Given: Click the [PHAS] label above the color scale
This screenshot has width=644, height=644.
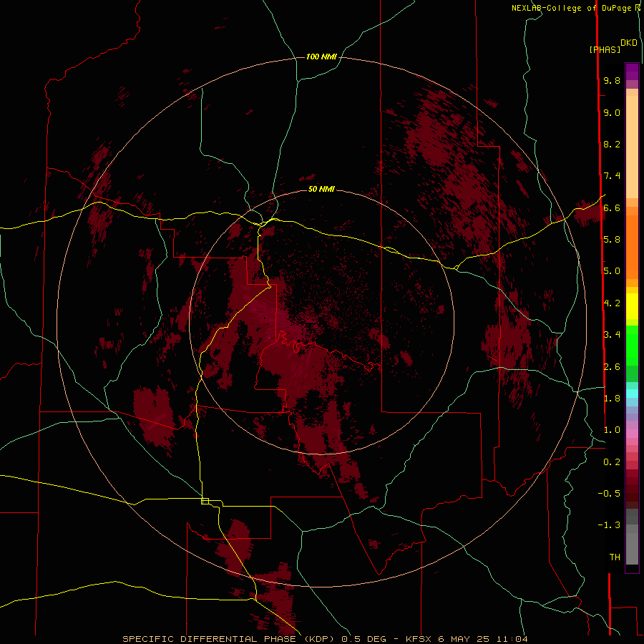Looking at the screenshot, I should pyautogui.click(x=605, y=49).
